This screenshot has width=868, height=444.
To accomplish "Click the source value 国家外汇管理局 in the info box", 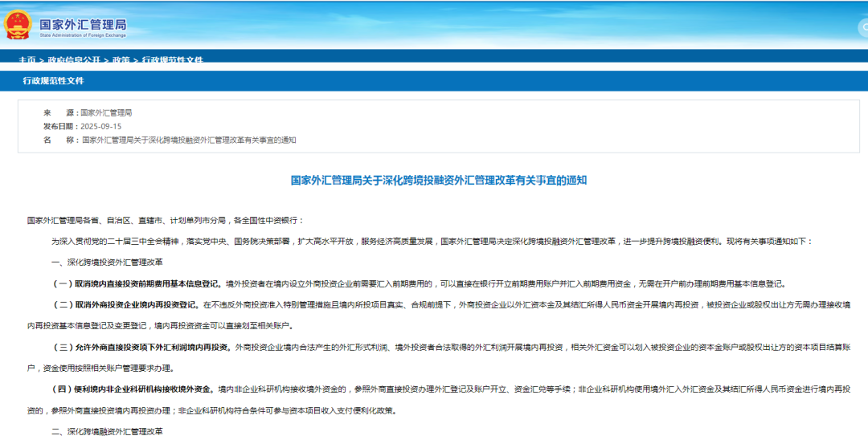I will [x=106, y=112].
